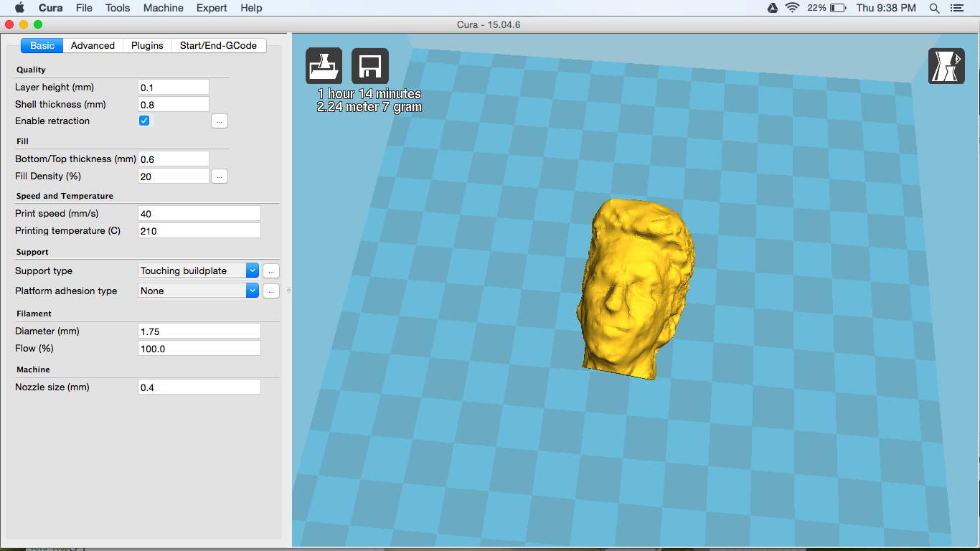This screenshot has height=551, width=980.
Task: Click the Shell thickness input field
Action: point(174,104)
